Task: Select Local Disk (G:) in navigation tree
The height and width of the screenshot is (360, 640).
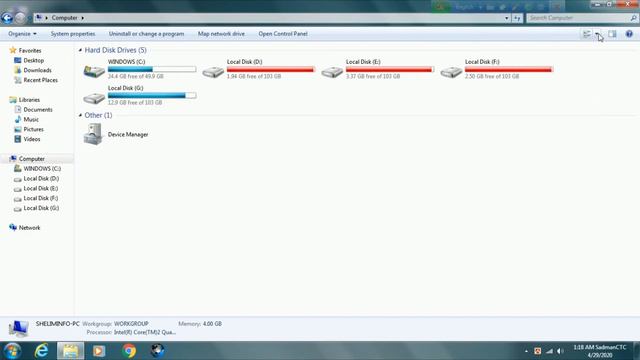Action: [x=41, y=208]
